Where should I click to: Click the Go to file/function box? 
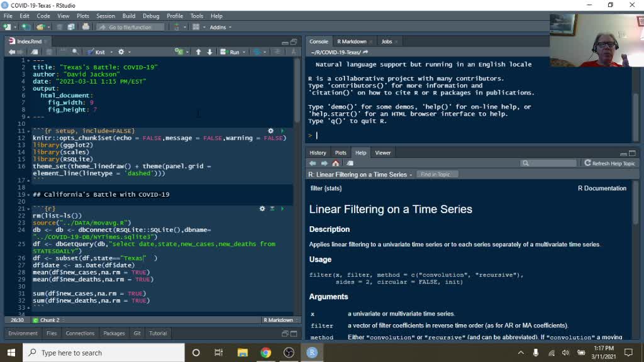tap(131, 27)
